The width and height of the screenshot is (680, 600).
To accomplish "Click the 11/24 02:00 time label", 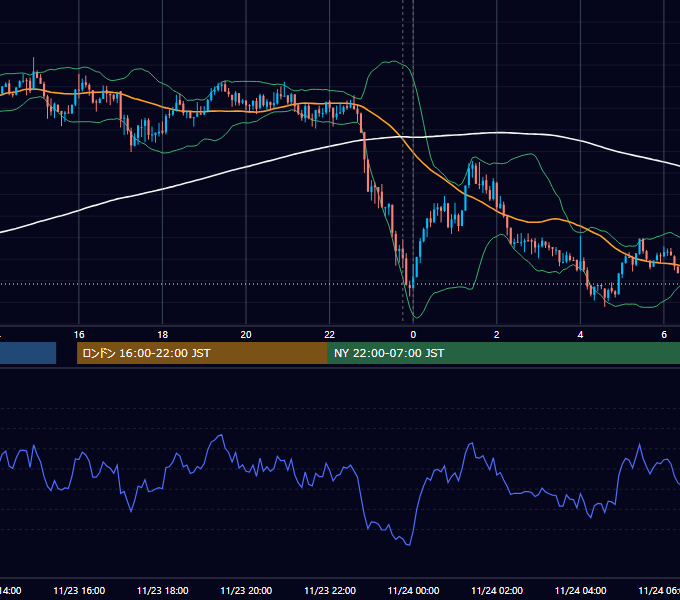I will coord(497,590).
